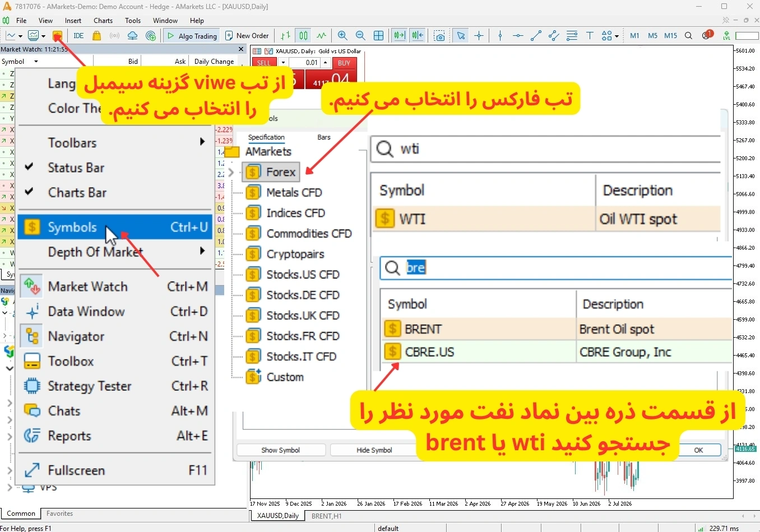Expand the Toolbars submenu arrow
Screen dimensions: 760x532
click(x=202, y=142)
